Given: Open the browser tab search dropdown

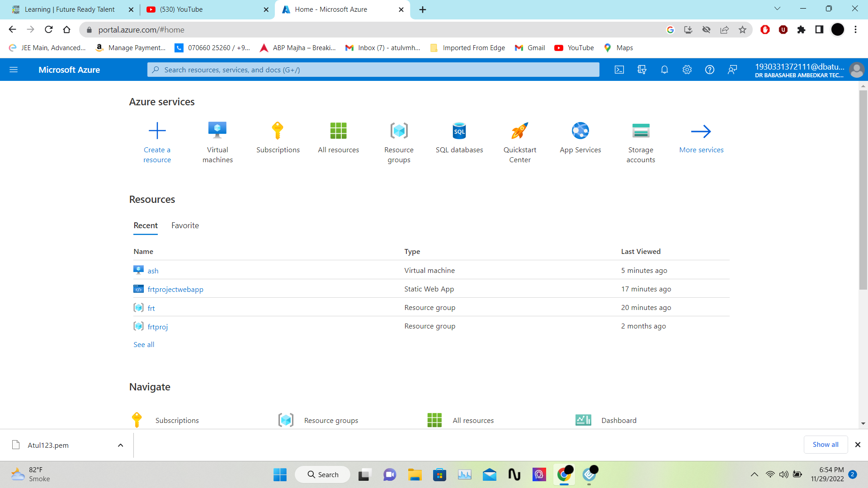Looking at the screenshot, I should click(777, 8).
